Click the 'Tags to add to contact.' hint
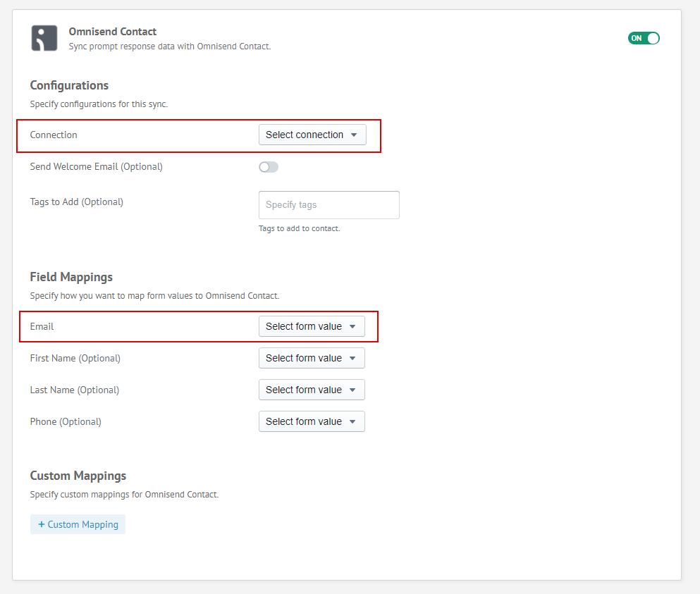This screenshot has height=594, width=700. [299, 228]
